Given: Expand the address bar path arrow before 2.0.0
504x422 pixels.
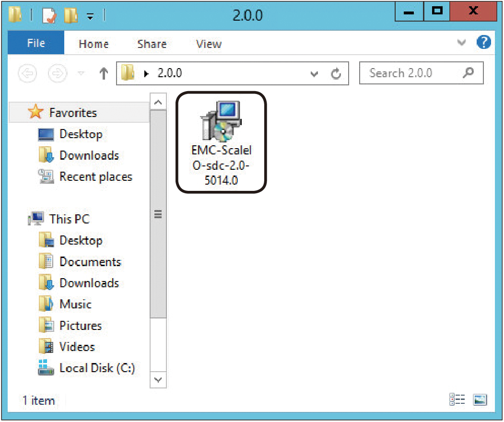Looking at the screenshot, I should point(147,74).
